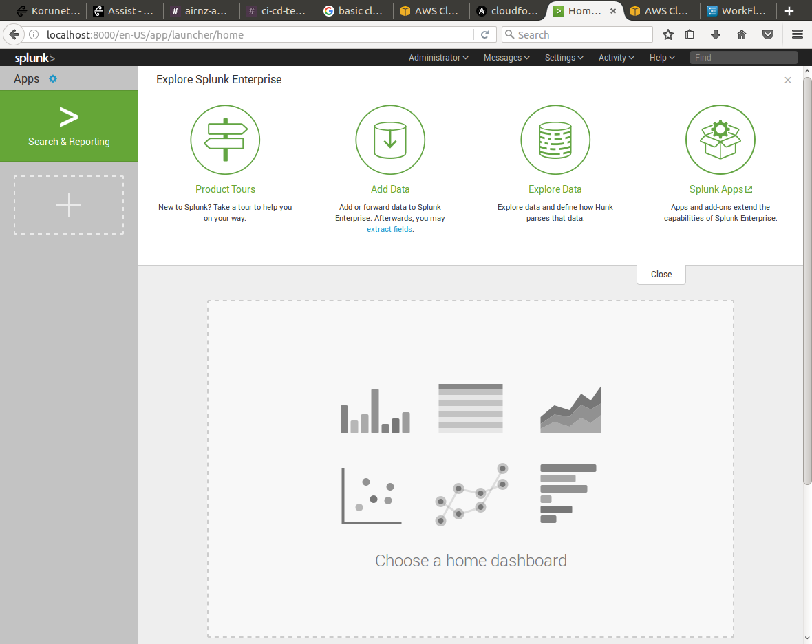This screenshot has height=644, width=812.
Task: Click the Pocket icon in toolbar
Action: coord(768,34)
